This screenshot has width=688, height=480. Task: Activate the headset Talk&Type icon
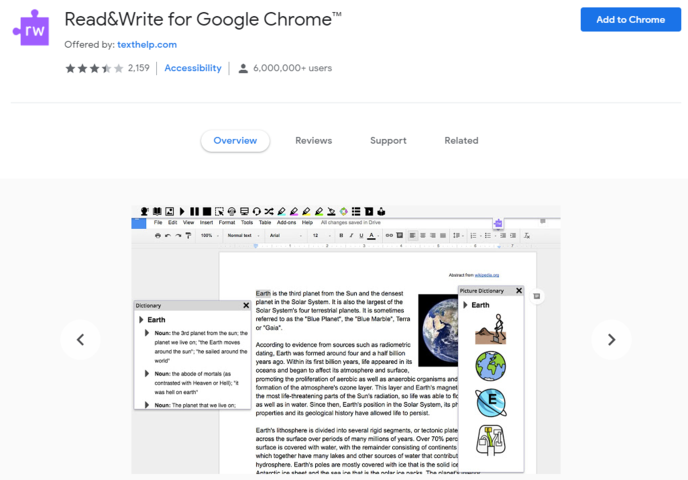pos(257,211)
